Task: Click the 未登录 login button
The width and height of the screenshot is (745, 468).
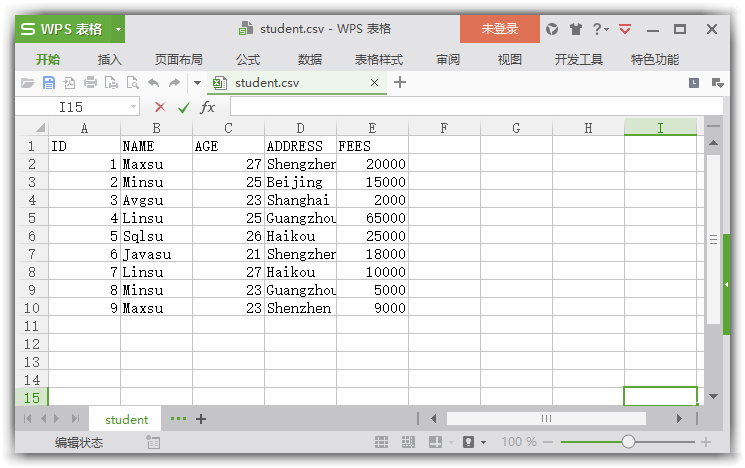Action: tap(499, 29)
